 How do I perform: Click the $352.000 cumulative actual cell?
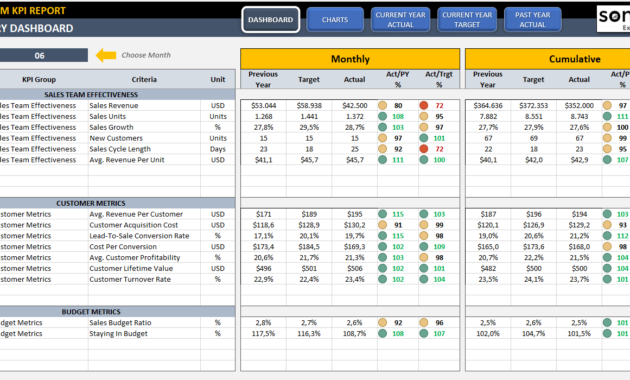click(x=579, y=106)
